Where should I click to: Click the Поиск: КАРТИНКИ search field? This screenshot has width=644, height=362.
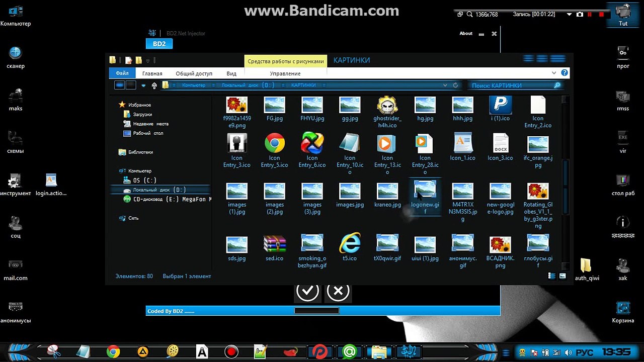coord(515,85)
